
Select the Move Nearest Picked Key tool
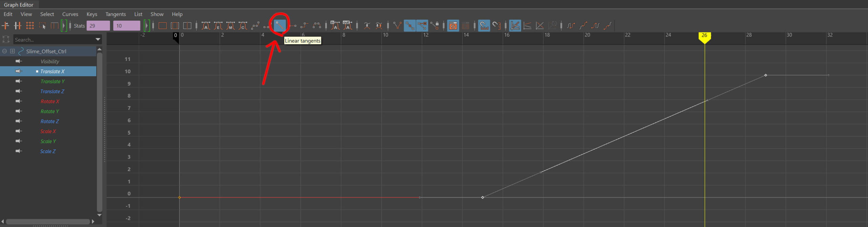coord(6,25)
